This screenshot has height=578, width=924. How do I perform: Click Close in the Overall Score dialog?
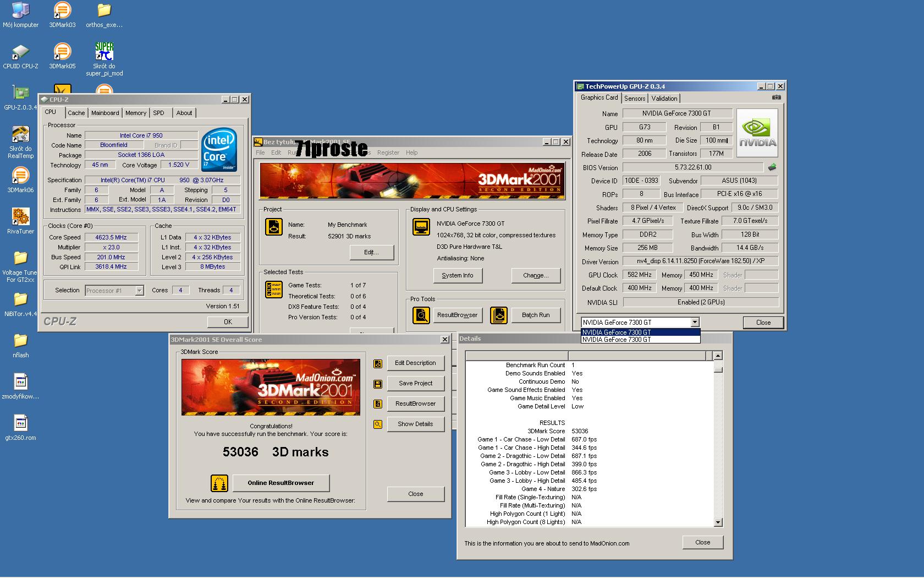[415, 494]
